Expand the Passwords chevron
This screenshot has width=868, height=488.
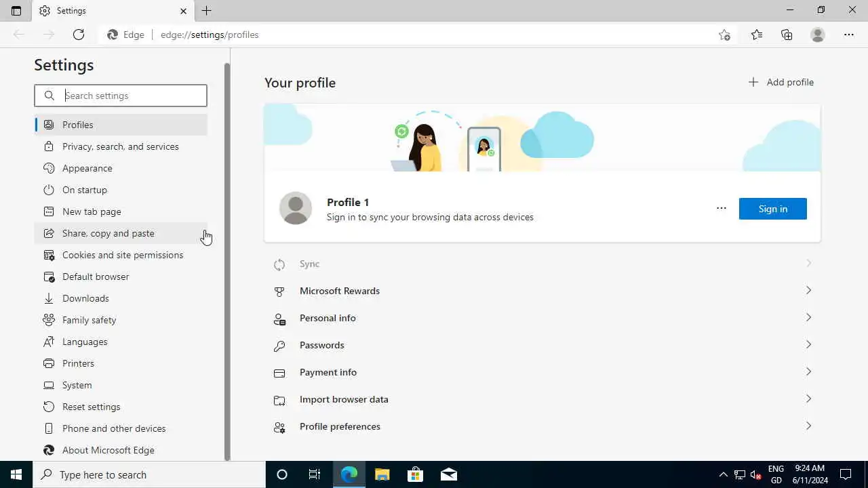pos(808,344)
